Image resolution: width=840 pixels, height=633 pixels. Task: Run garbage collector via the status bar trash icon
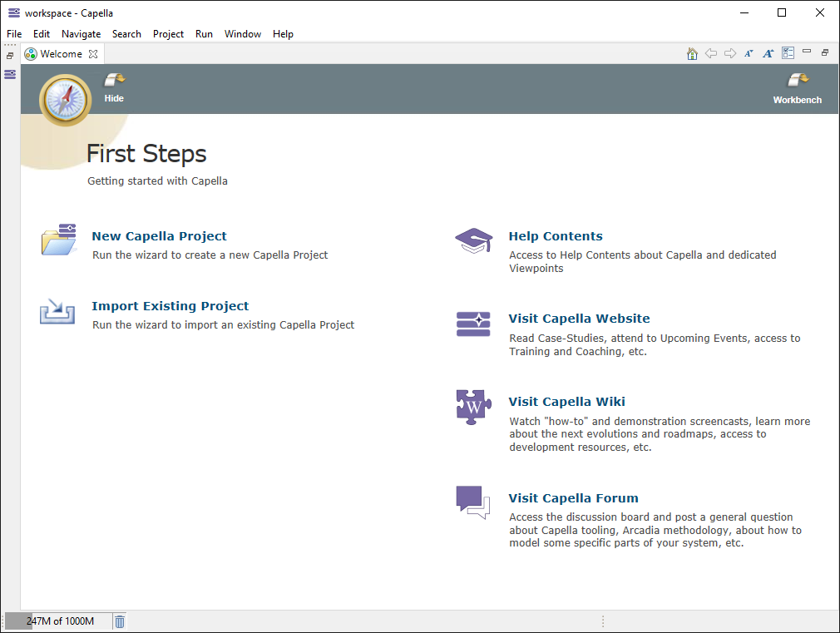point(119,621)
